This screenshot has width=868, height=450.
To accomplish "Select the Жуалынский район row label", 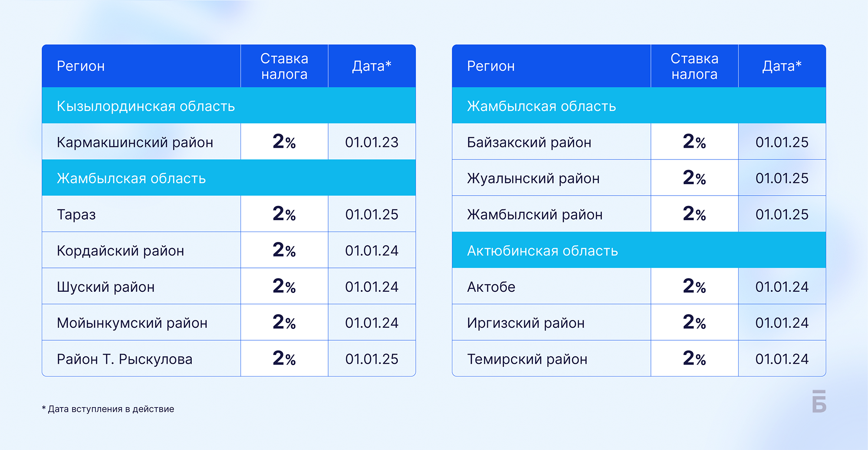I will (x=533, y=178).
